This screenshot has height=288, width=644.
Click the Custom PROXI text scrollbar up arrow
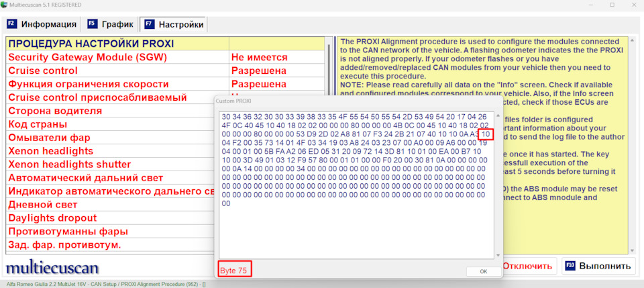(498, 115)
